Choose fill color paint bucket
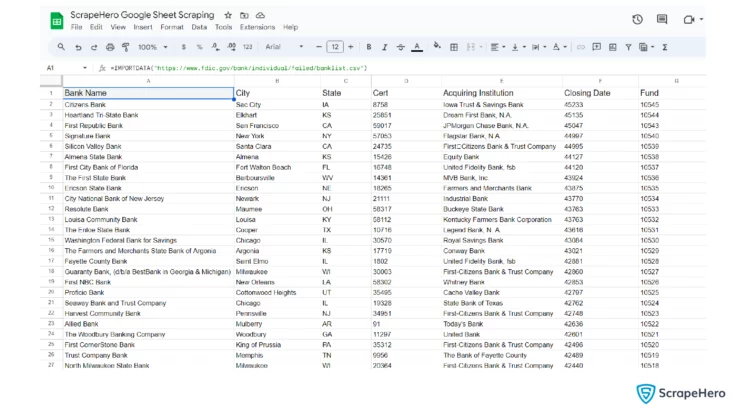744x413 pixels. (437, 46)
